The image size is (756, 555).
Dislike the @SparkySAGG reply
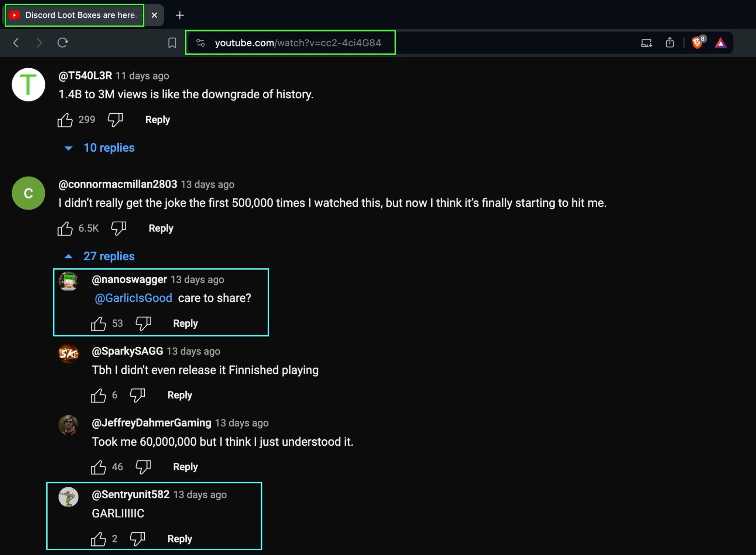(x=137, y=395)
